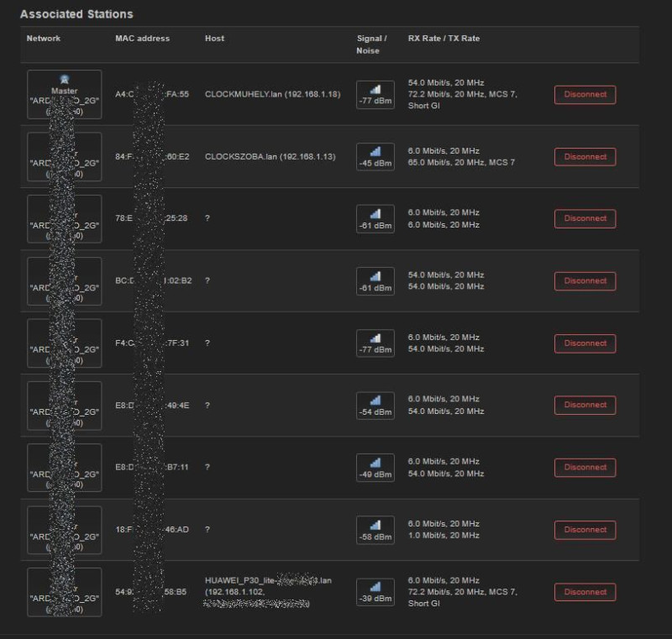Disconnect station with MAC ending 02:B2
The width and height of the screenshot is (672, 639).
585,281
